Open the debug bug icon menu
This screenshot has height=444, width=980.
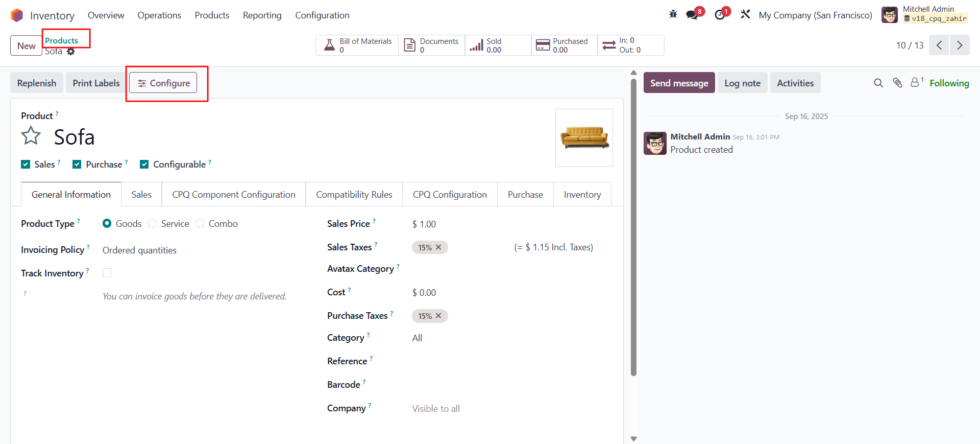673,14
